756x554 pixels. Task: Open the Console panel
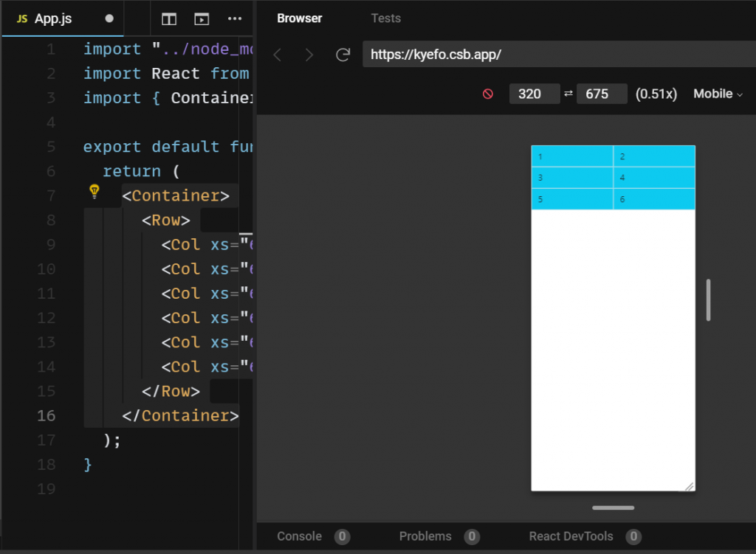[x=299, y=536]
